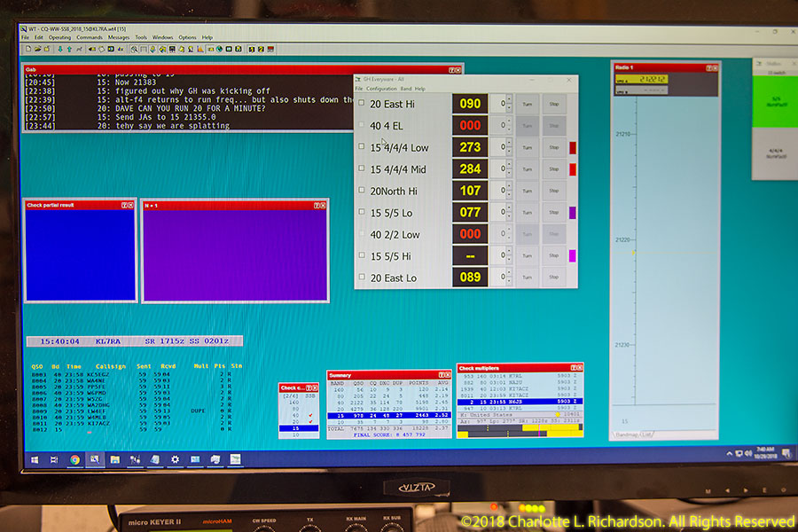Click the spinner for 20 East Lo offset
798x532 pixels.
pos(508,278)
